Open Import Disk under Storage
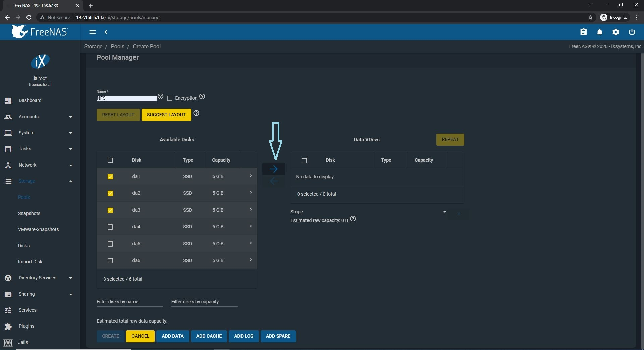 point(30,262)
